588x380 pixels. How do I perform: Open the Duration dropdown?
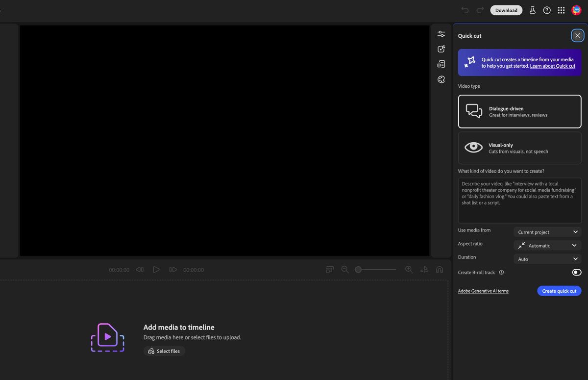pos(547,259)
